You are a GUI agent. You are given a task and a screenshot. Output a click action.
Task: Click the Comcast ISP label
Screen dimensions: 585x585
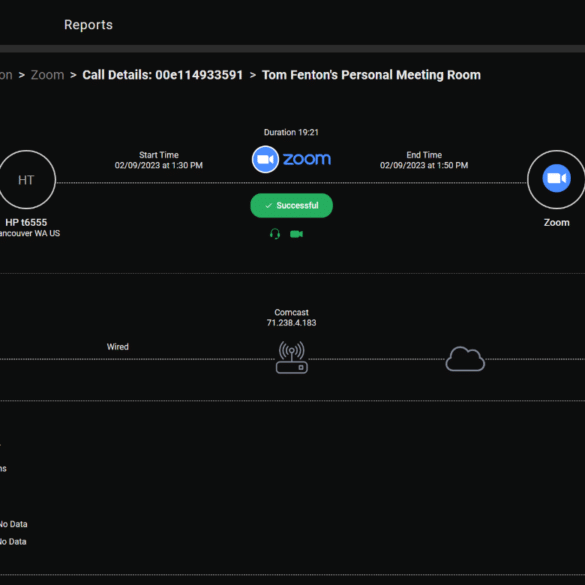[x=291, y=312]
